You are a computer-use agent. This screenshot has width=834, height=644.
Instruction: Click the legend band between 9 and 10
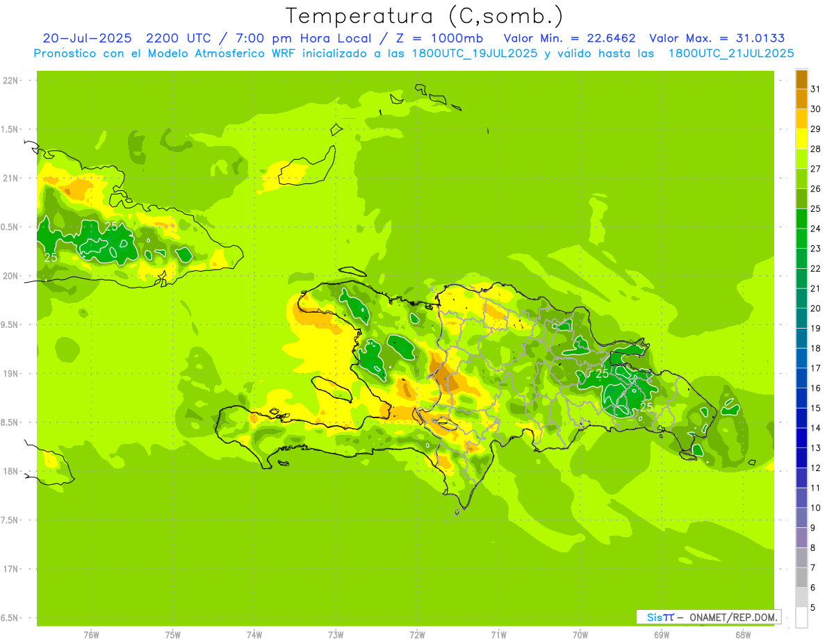(x=801, y=518)
